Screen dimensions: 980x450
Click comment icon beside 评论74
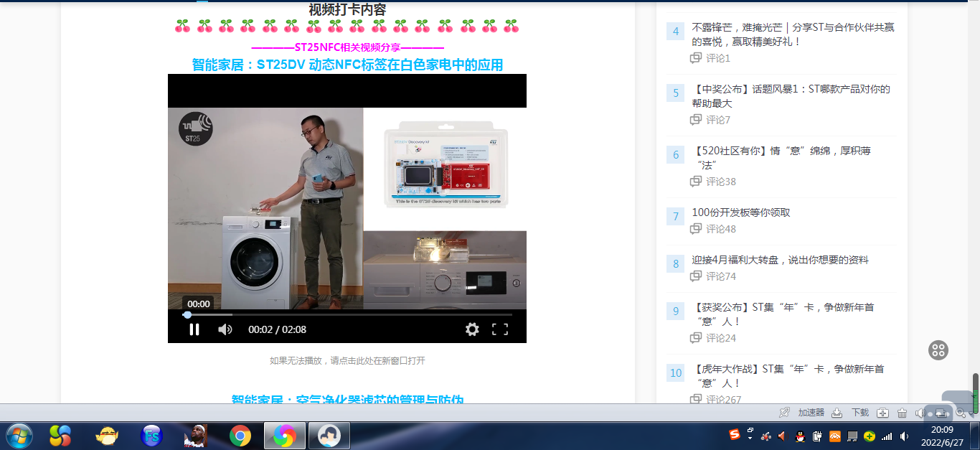696,276
